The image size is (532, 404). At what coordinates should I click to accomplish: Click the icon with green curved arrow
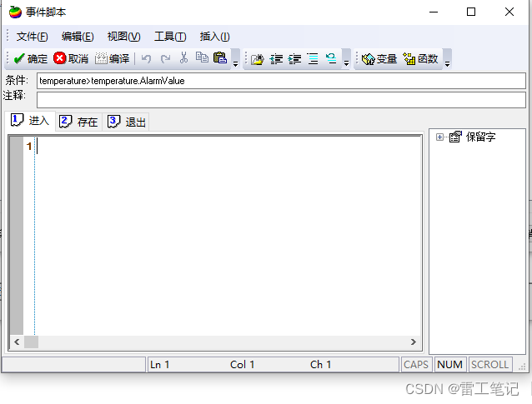click(x=331, y=58)
